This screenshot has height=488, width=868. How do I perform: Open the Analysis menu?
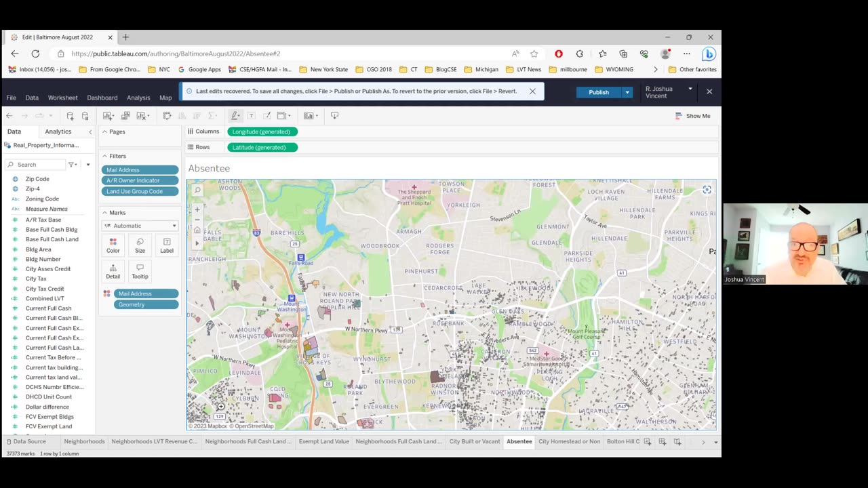(138, 98)
